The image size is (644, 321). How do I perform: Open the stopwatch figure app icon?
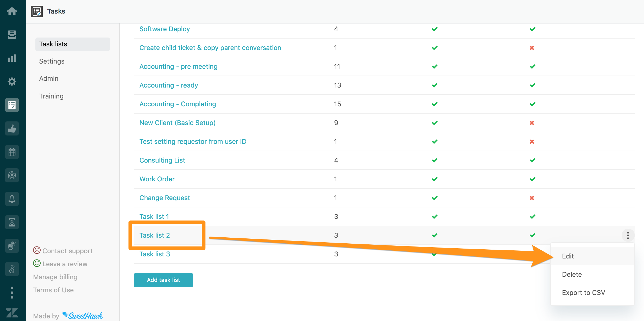(12, 269)
